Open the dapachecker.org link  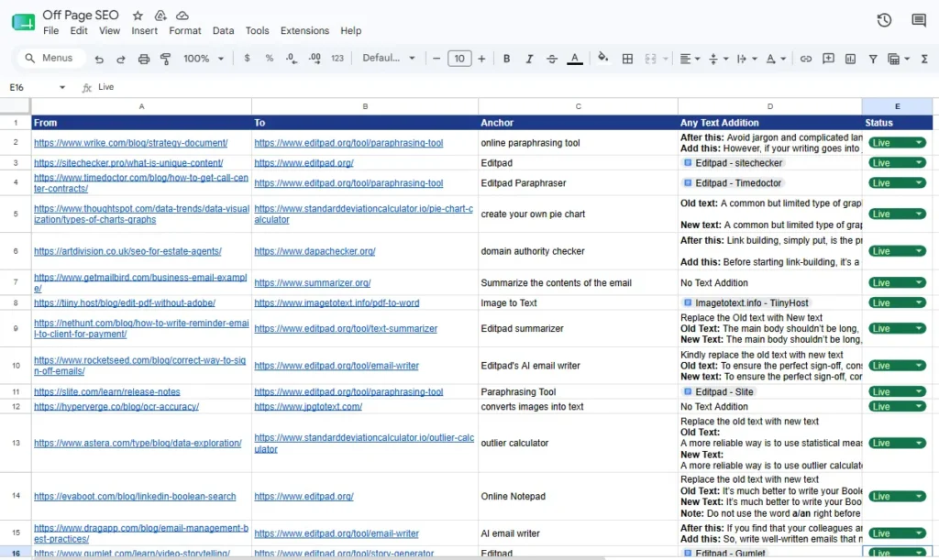tap(315, 251)
